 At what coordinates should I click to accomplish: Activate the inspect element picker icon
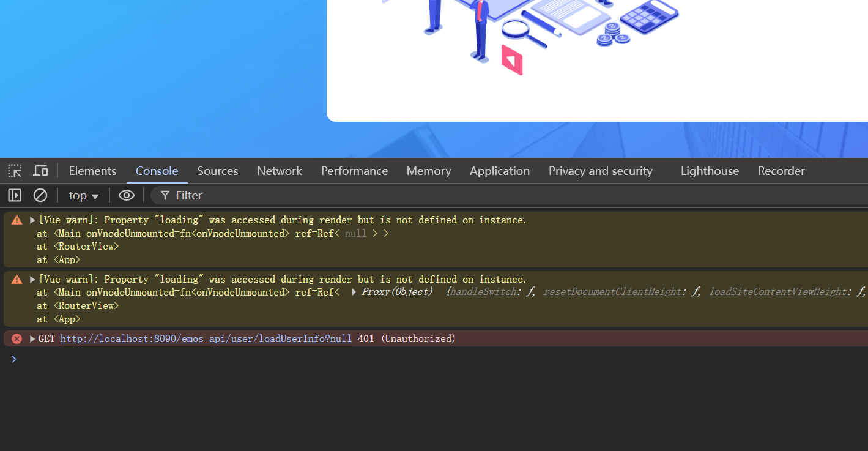pos(15,171)
